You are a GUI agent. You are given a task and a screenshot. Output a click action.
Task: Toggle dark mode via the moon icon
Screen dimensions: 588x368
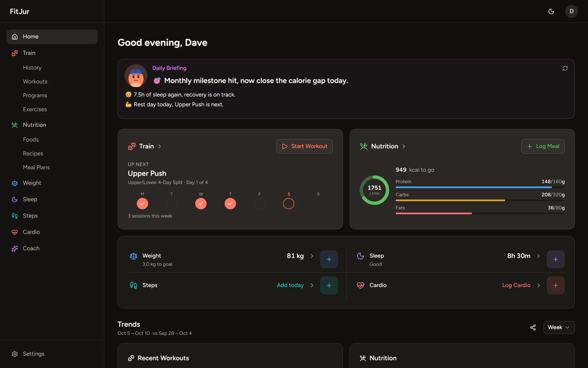[551, 11]
